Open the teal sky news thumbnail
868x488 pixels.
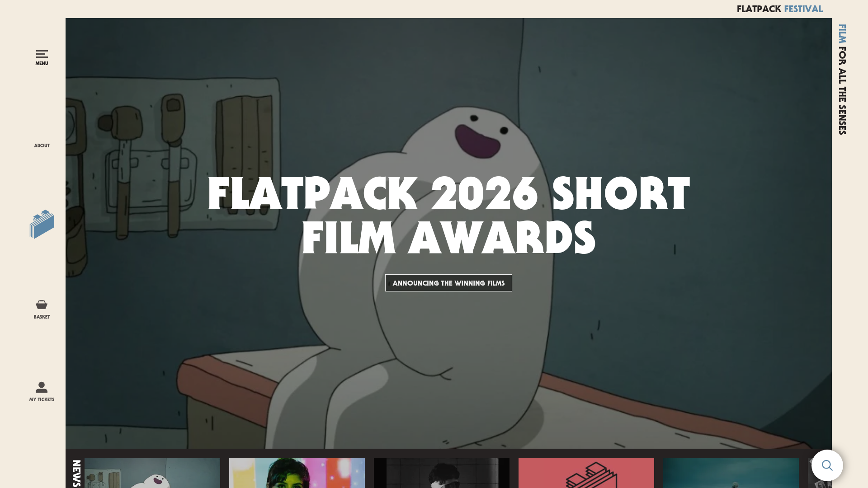coord(731,473)
